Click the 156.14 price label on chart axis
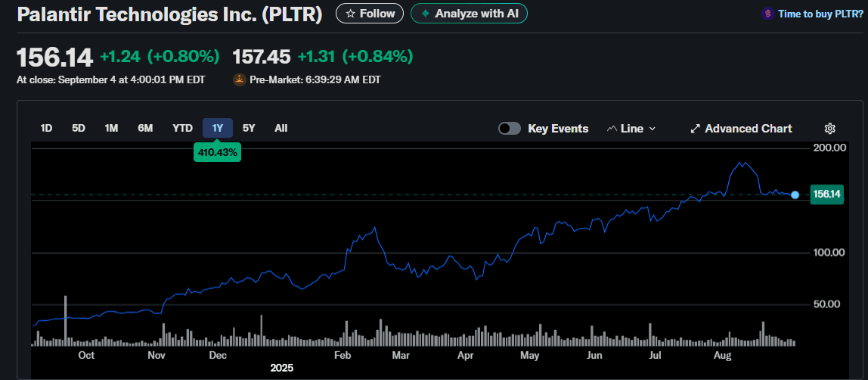Image resolution: width=868 pixels, height=380 pixels. tap(826, 195)
